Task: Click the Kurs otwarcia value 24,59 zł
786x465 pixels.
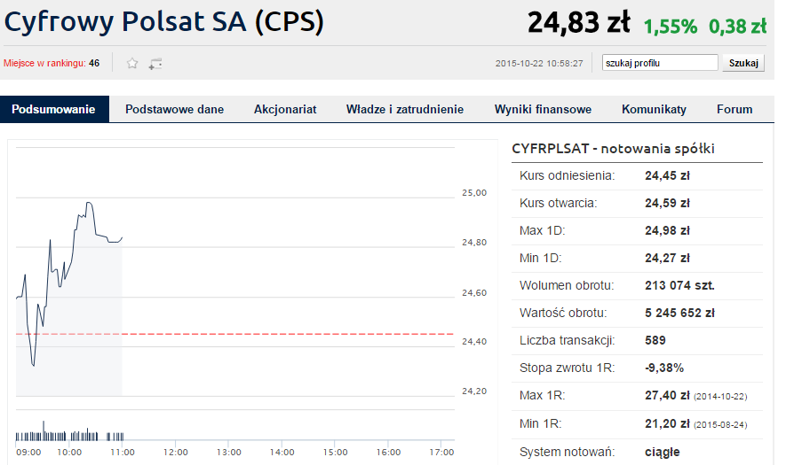Action: pyautogui.click(x=667, y=203)
